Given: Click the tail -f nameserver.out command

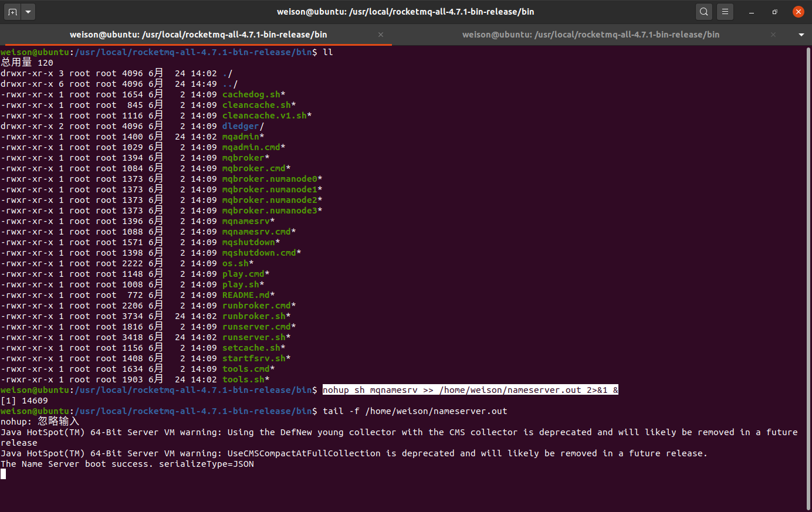Looking at the screenshot, I should 415,411.
